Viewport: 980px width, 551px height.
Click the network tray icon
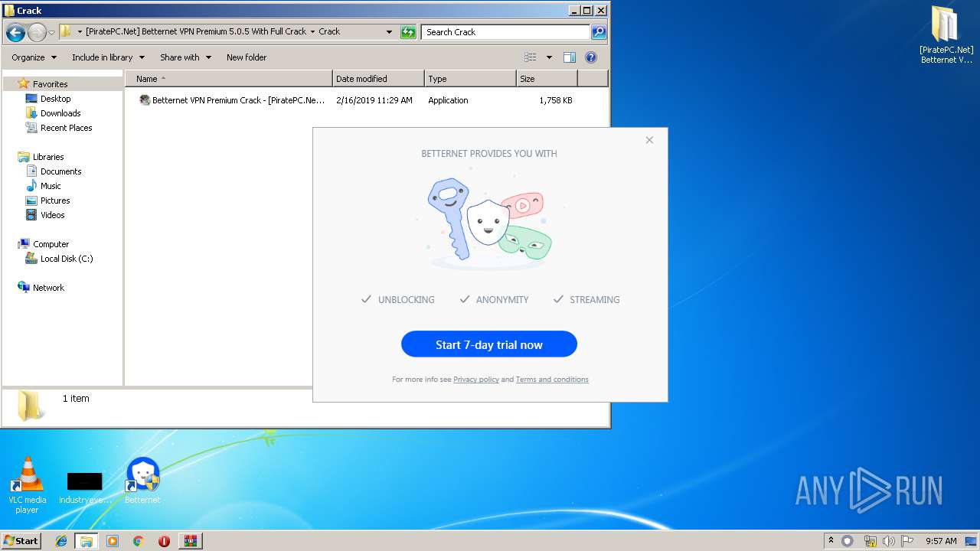coord(870,541)
